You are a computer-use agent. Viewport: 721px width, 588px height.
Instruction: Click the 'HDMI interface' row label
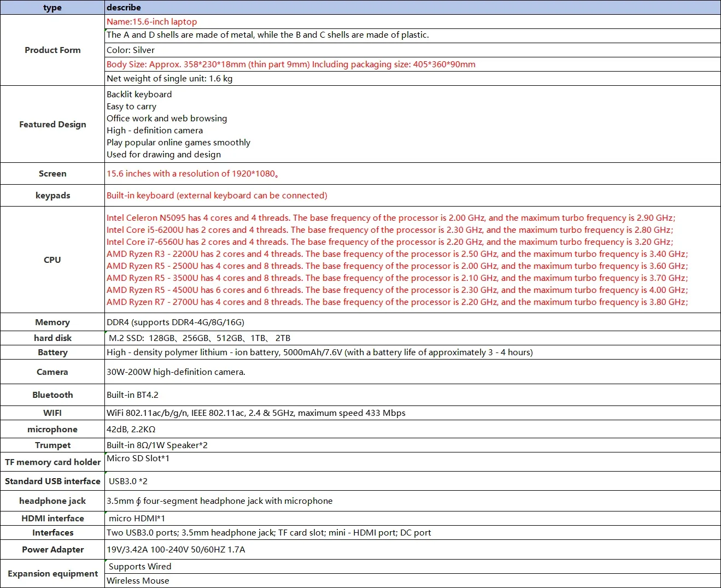pyautogui.click(x=52, y=518)
